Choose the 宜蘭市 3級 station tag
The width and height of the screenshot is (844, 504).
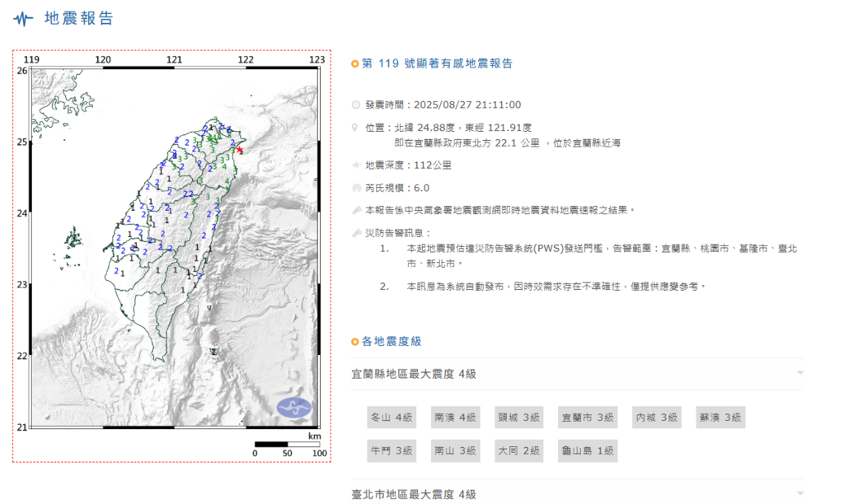click(588, 418)
